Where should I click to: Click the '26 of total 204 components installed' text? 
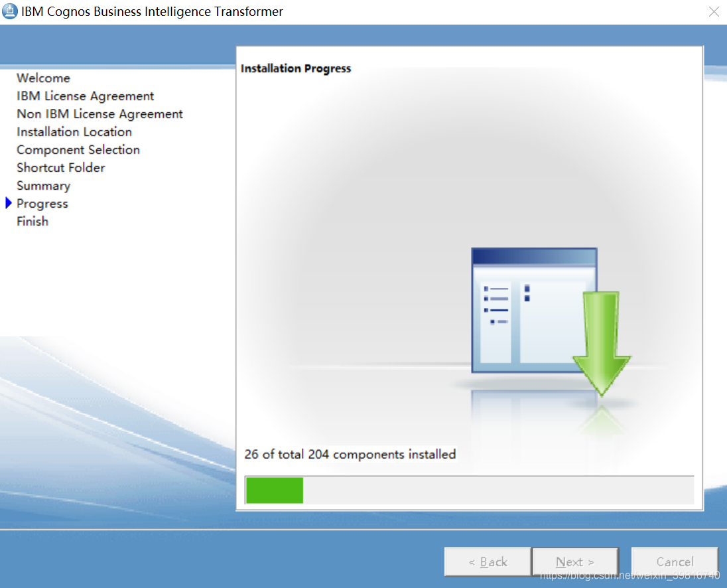pos(350,454)
